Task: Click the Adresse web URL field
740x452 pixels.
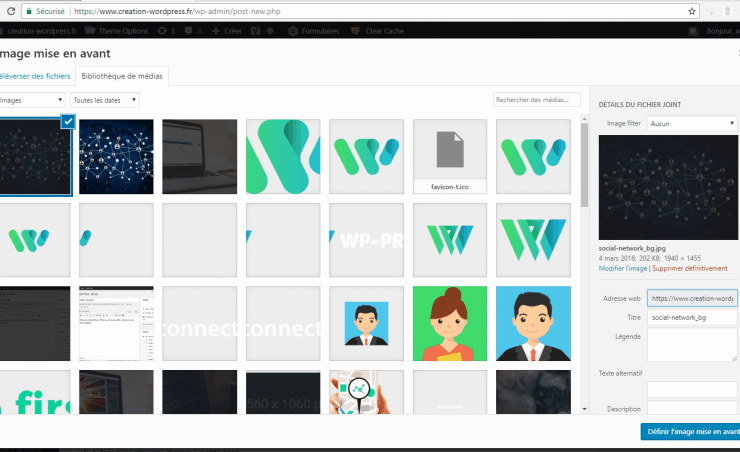Action: pyautogui.click(x=692, y=298)
